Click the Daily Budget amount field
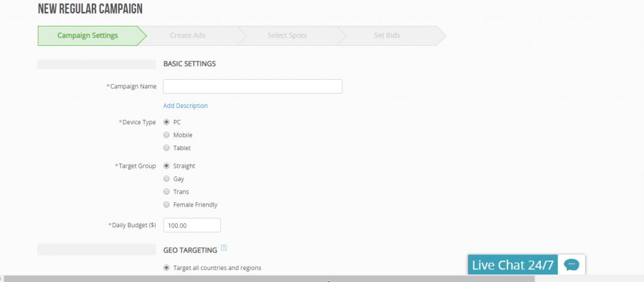This screenshot has height=282, width=644. (192, 225)
